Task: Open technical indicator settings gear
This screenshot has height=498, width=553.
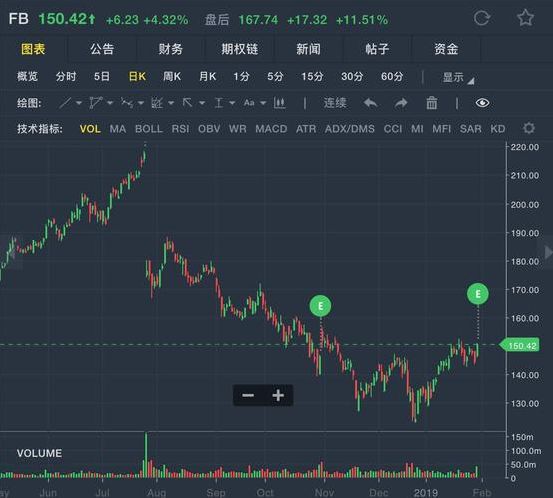Action: pyautogui.click(x=529, y=128)
